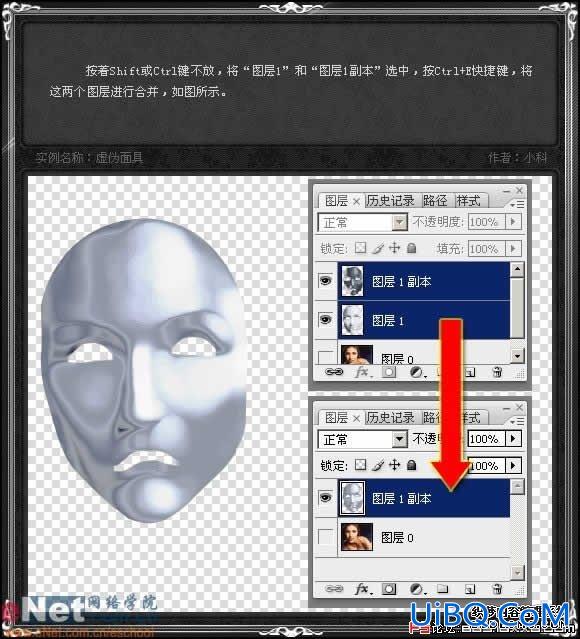The height and width of the screenshot is (639, 580).
Task: Select 图层 1 thumbnail in upper panel
Action: [352, 320]
